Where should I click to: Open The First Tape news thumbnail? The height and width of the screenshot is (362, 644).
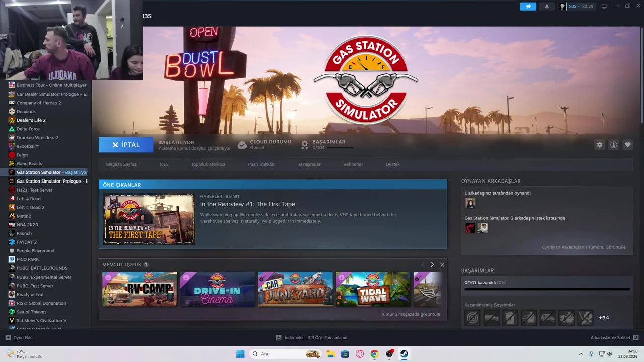(149, 219)
